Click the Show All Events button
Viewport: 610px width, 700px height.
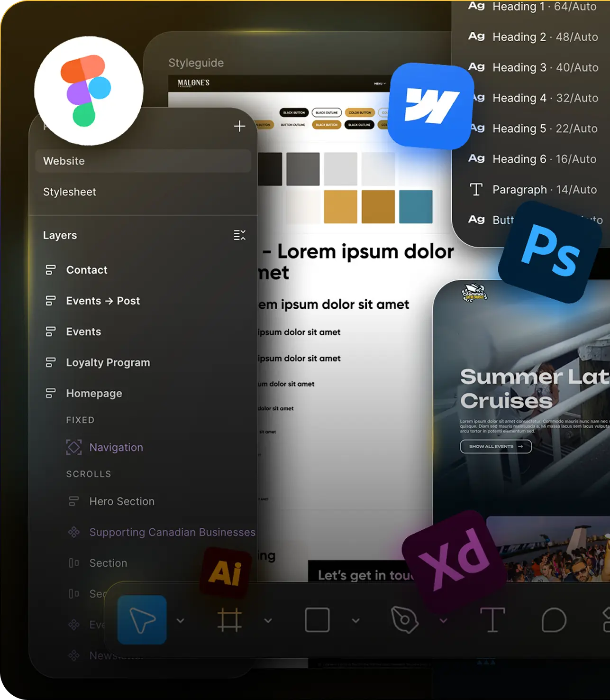click(496, 446)
